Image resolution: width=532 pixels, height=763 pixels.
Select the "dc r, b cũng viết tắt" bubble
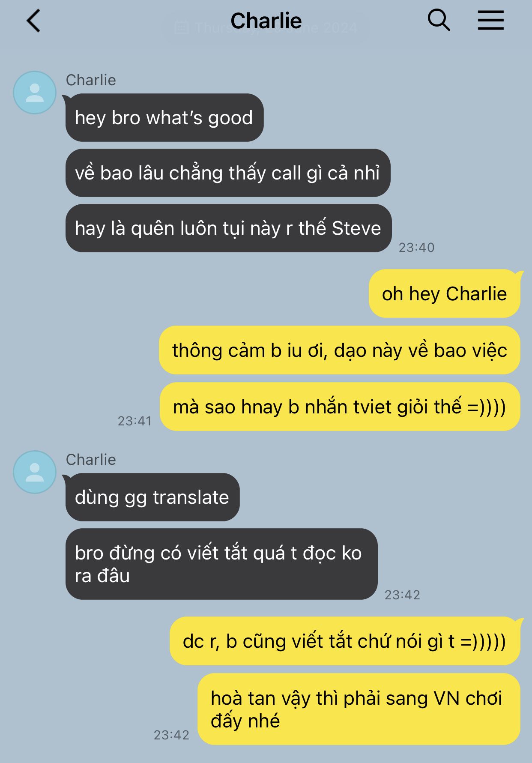pos(345,641)
